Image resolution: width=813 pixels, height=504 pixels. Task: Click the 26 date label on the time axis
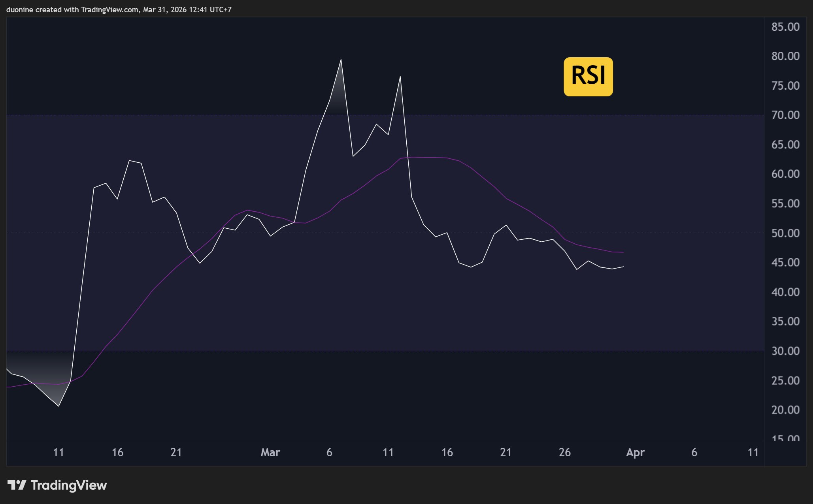tap(565, 452)
